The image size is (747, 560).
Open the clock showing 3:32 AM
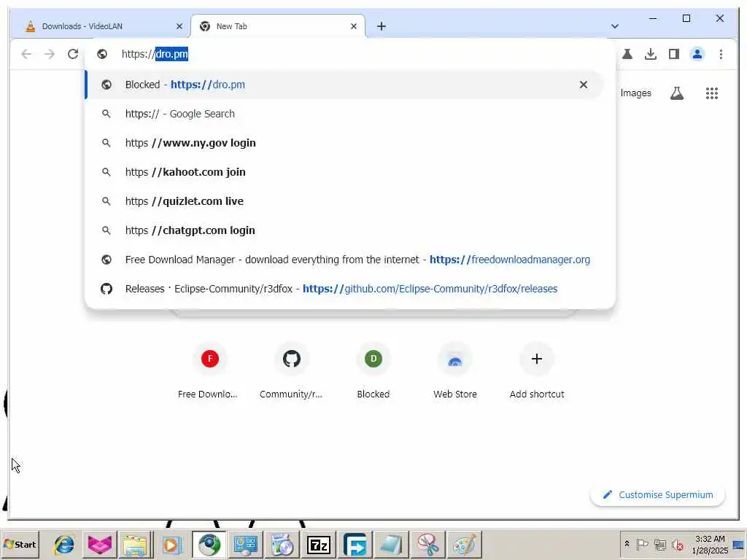pyautogui.click(x=710, y=544)
